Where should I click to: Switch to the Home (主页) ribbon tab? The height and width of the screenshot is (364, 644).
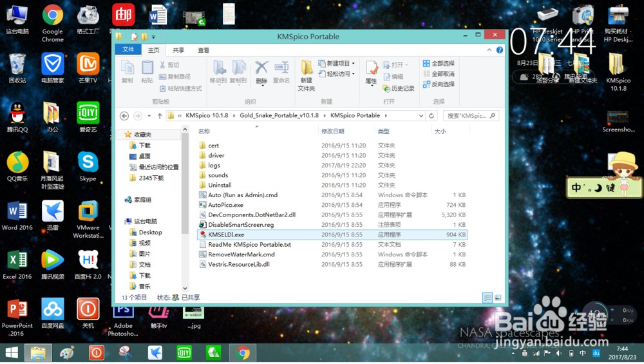[154, 50]
